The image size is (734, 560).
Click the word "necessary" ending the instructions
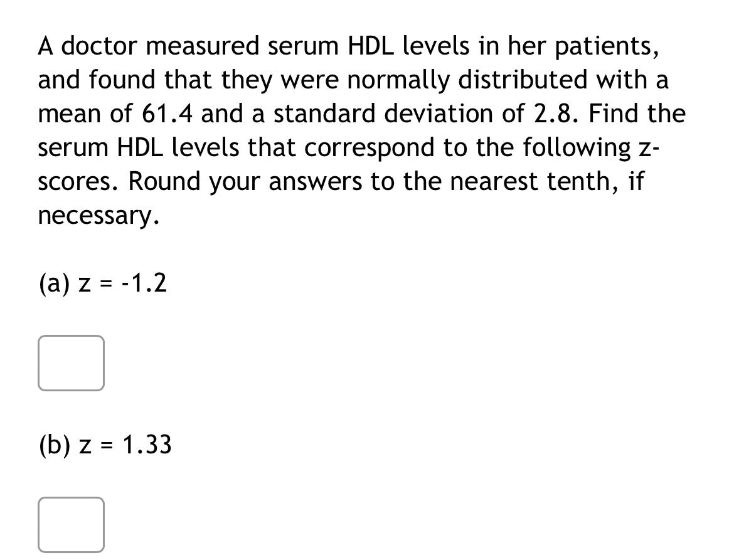94,215
